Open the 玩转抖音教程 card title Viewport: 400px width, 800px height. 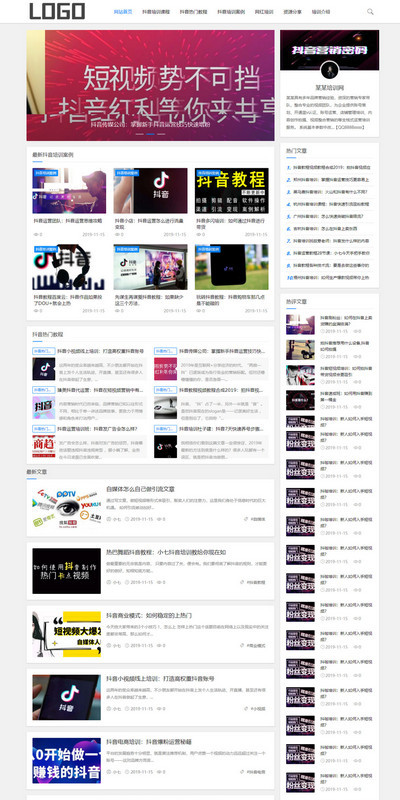click(x=231, y=300)
